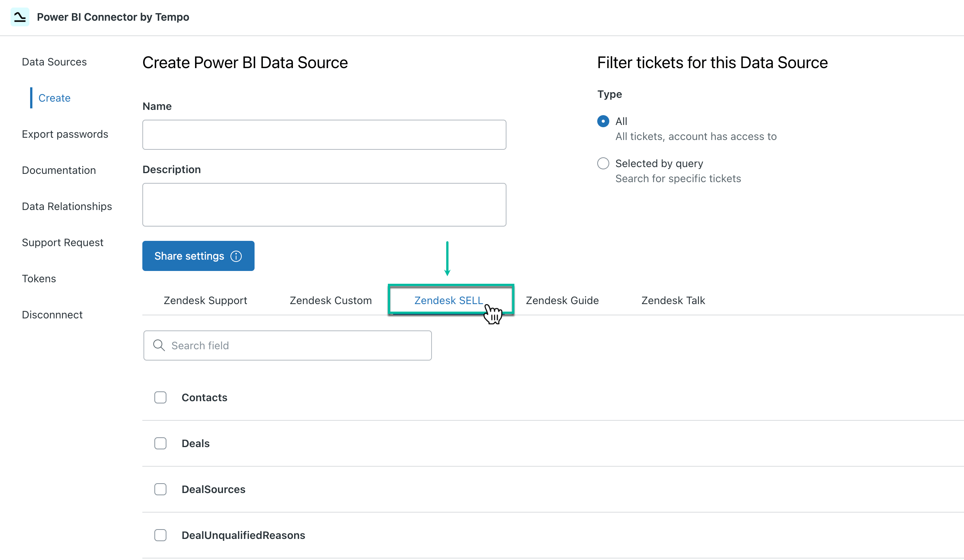964x560 pixels.
Task: Switch to the Zendesk Support tab
Action: (205, 300)
